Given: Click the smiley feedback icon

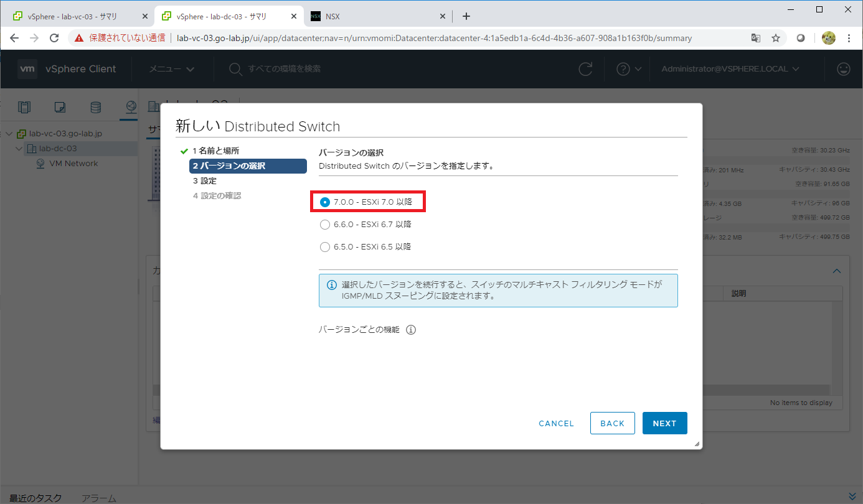Looking at the screenshot, I should click(x=844, y=69).
